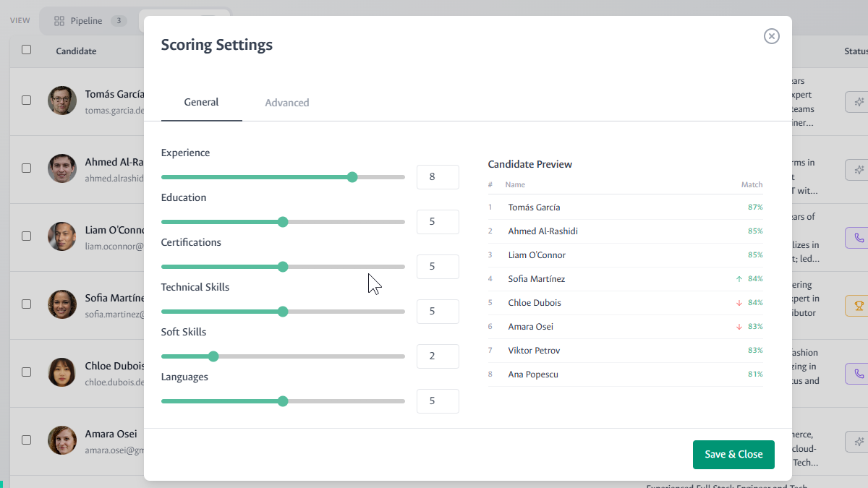The height and width of the screenshot is (488, 868).
Task: Tick the select-all checkbox in the Candidate header
Action: point(27,50)
